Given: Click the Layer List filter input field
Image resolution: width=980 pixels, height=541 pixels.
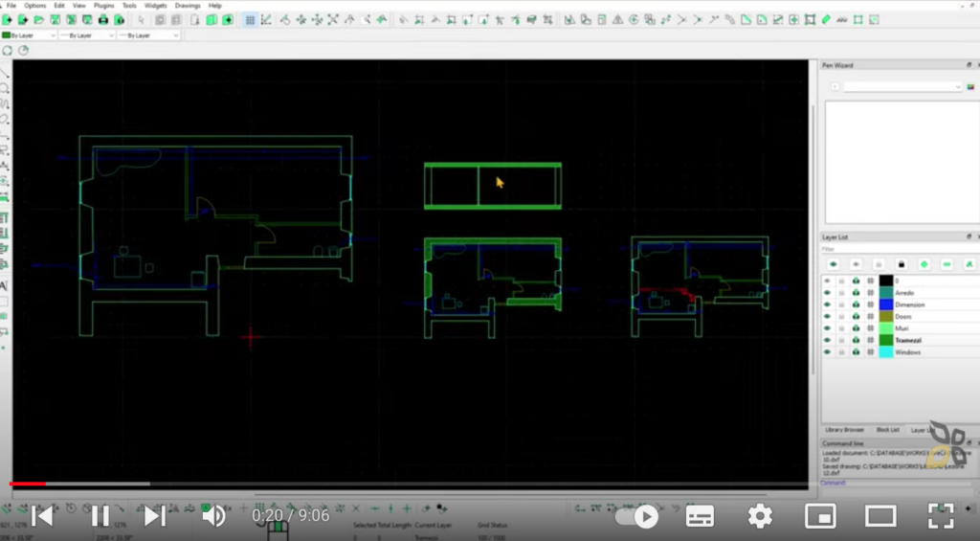Looking at the screenshot, I should (x=899, y=249).
